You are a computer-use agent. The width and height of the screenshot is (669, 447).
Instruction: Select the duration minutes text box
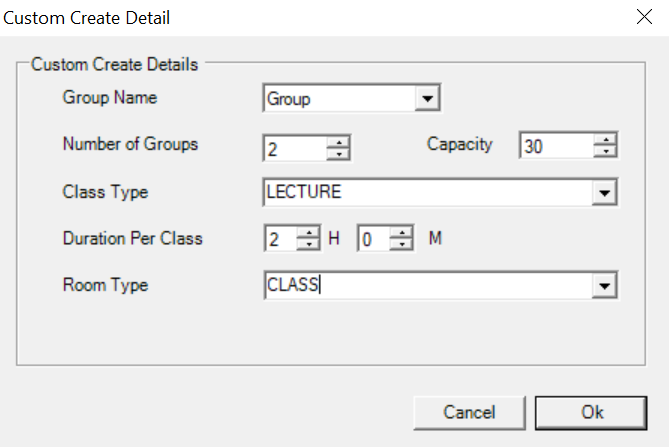(372, 240)
